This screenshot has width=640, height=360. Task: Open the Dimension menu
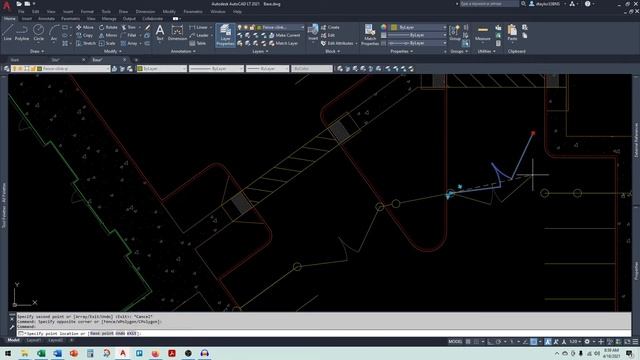click(145, 11)
